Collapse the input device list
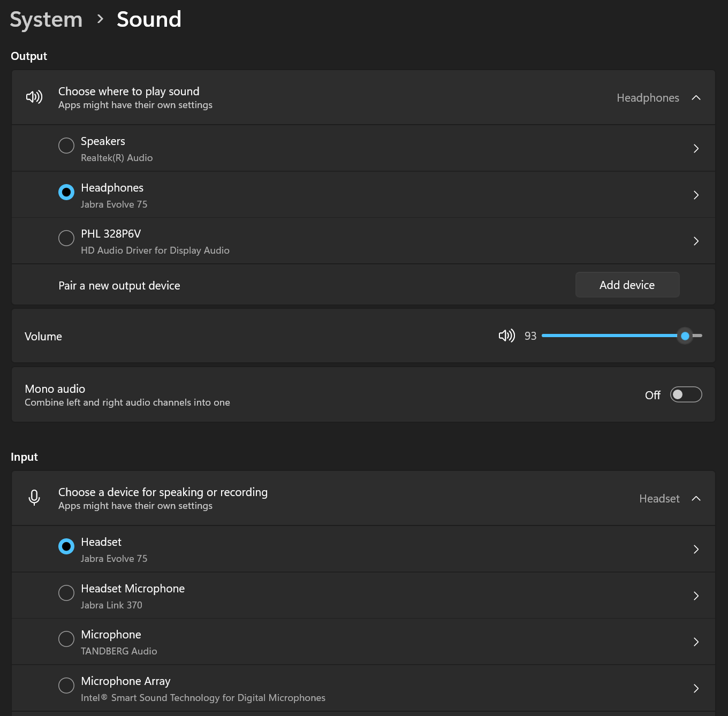This screenshot has width=728, height=716. tap(696, 498)
